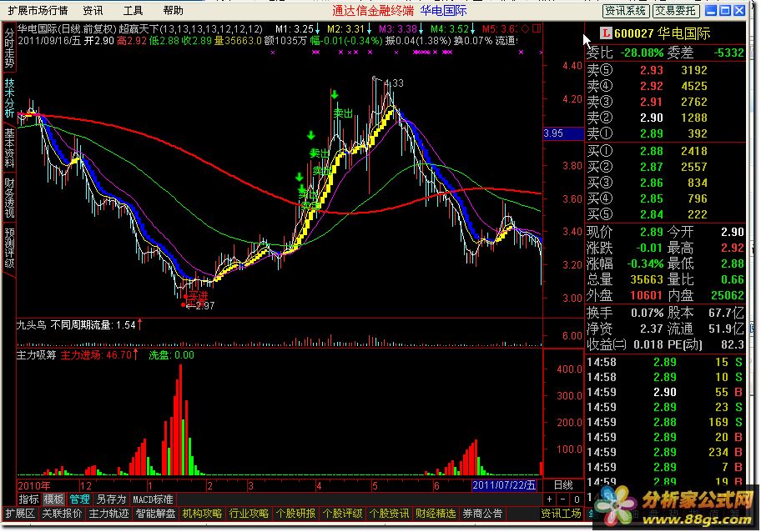Minimize the trading terminal window

[x=711, y=10]
